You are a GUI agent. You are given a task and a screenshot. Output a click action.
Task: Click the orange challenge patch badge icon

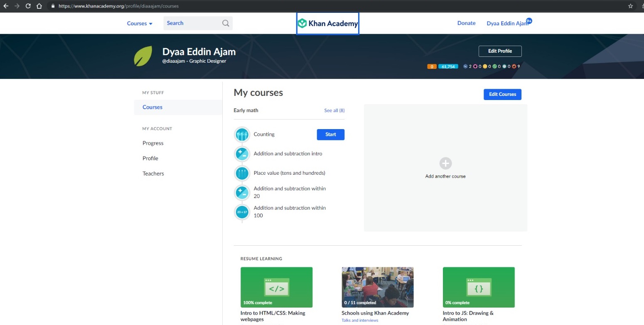click(514, 66)
